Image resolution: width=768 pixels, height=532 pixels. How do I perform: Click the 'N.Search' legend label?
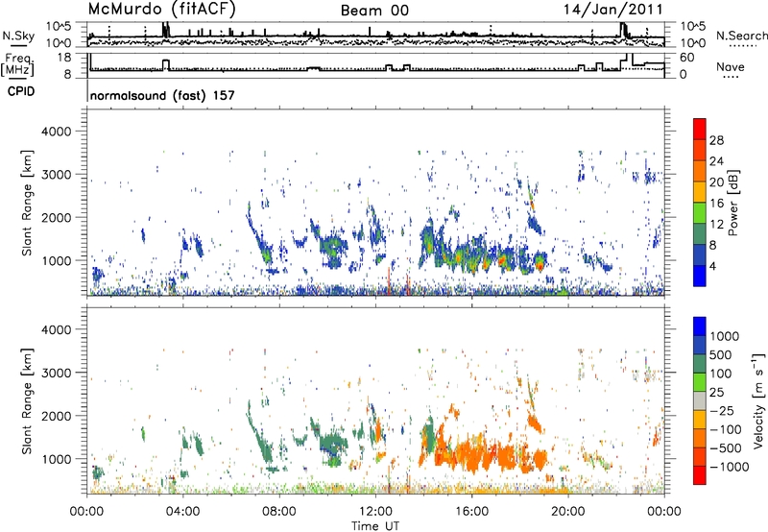pyautogui.click(x=741, y=36)
